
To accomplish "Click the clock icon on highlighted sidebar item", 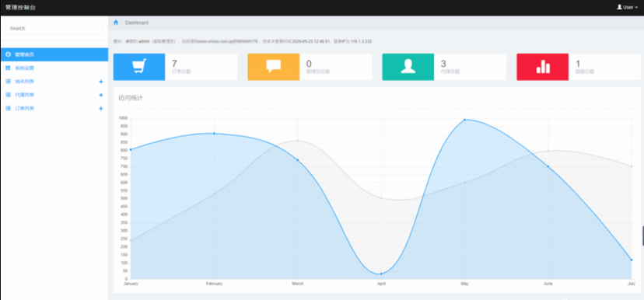I will tap(8, 54).
